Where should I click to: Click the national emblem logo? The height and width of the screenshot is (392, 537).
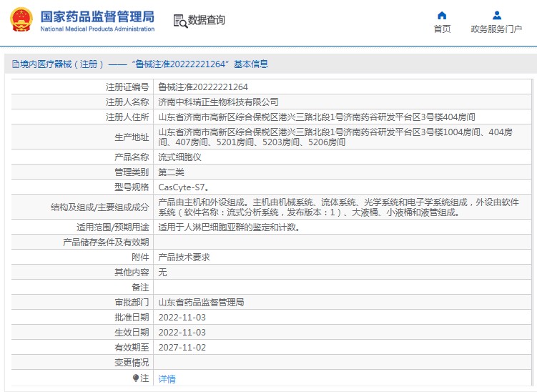(21, 20)
